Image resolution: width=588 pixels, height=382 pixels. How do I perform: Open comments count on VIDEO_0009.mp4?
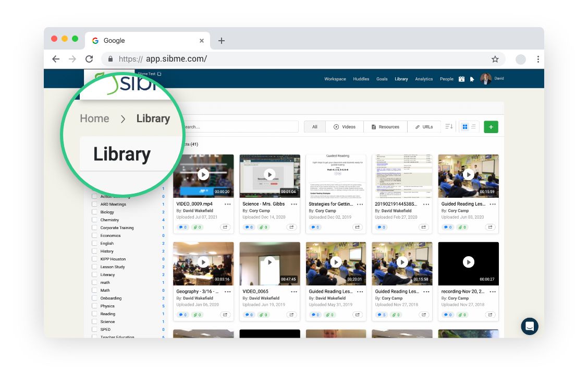pyautogui.click(x=182, y=227)
